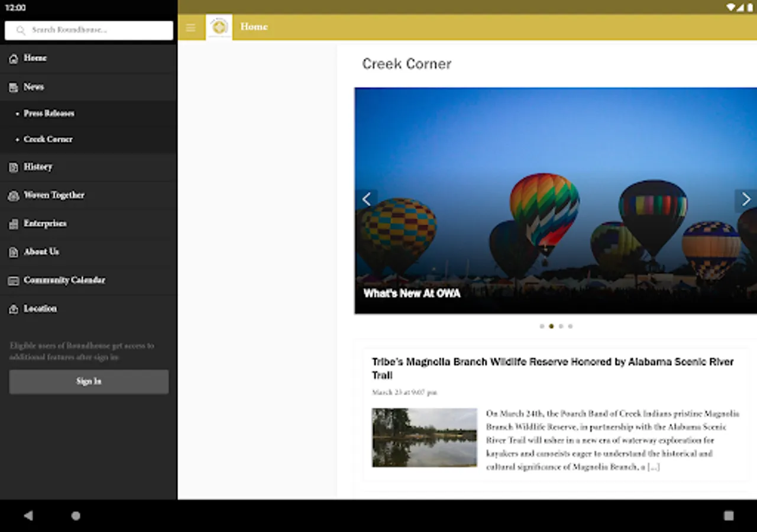Collapse the News menu section
The width and height of the screenshot is (757, 532).
point(34,87)
